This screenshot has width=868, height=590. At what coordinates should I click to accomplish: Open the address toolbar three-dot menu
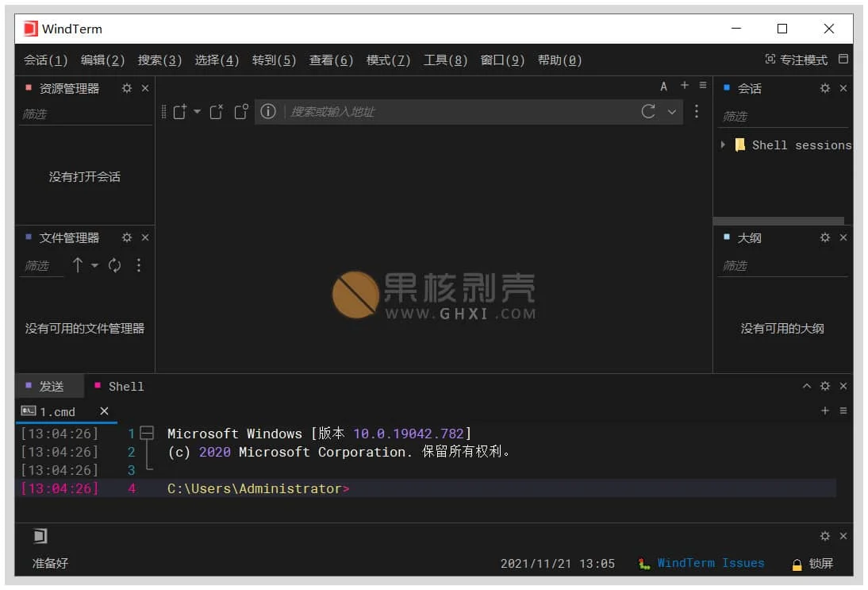pos(697,111)
